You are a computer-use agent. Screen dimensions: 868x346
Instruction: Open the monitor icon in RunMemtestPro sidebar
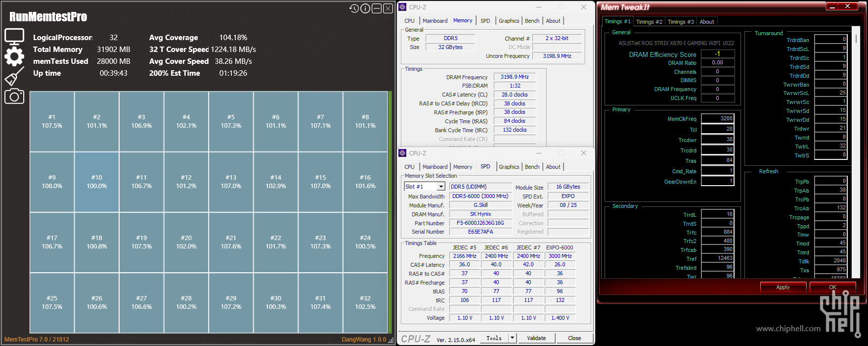click(x=14, y=37)
